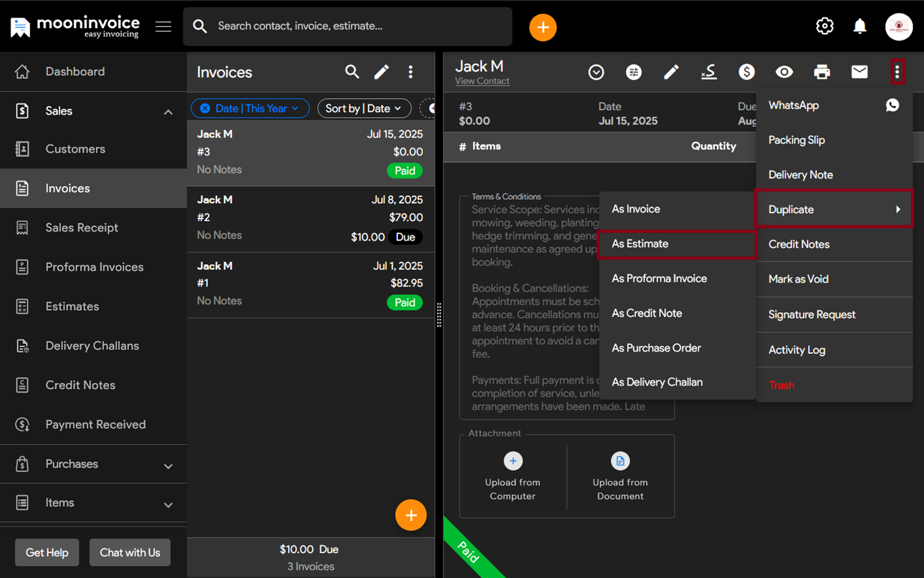Select As Purchase Order option

pyautogui.click(x=677, y=348)
